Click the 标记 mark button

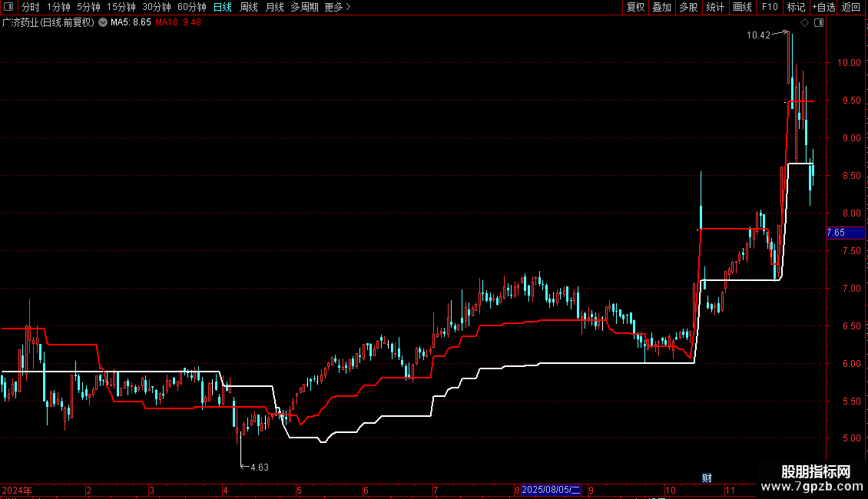[x=796, y=7]
